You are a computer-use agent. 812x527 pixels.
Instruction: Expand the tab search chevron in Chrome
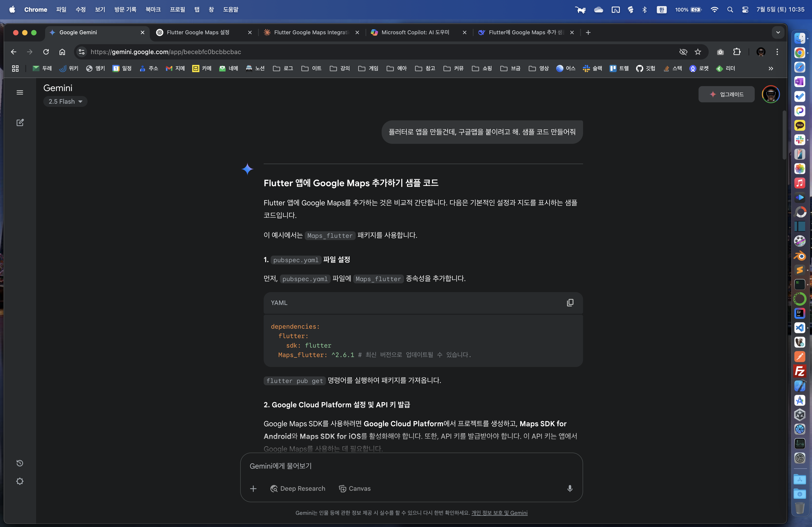pyautogui.click(x=778, y=32)
